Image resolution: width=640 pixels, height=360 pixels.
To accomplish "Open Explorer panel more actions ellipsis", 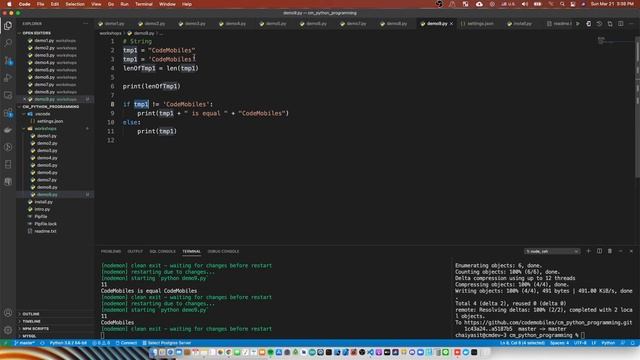I will pos(85,24).
